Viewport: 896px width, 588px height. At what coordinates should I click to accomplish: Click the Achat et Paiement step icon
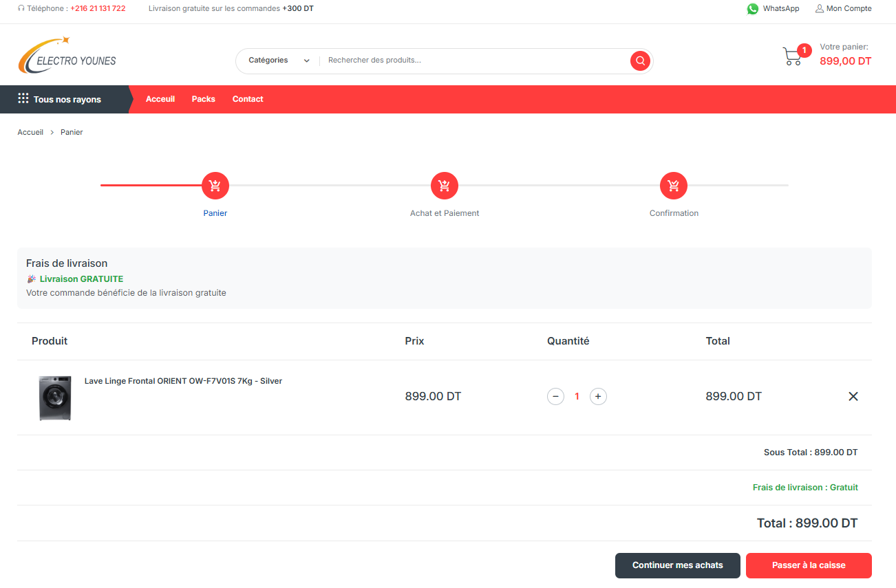[x=445, y=185]
